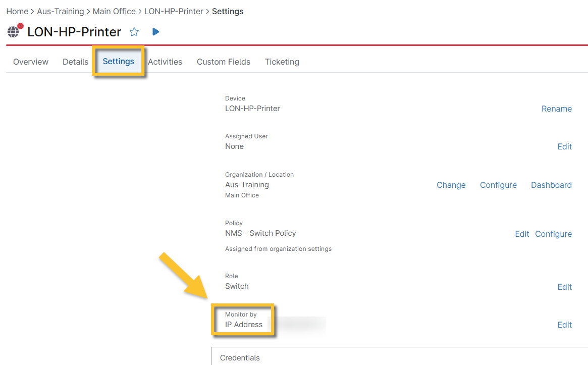588x365 pixels.
Task: Click the blue play button icon
Action: pos(156,32)
